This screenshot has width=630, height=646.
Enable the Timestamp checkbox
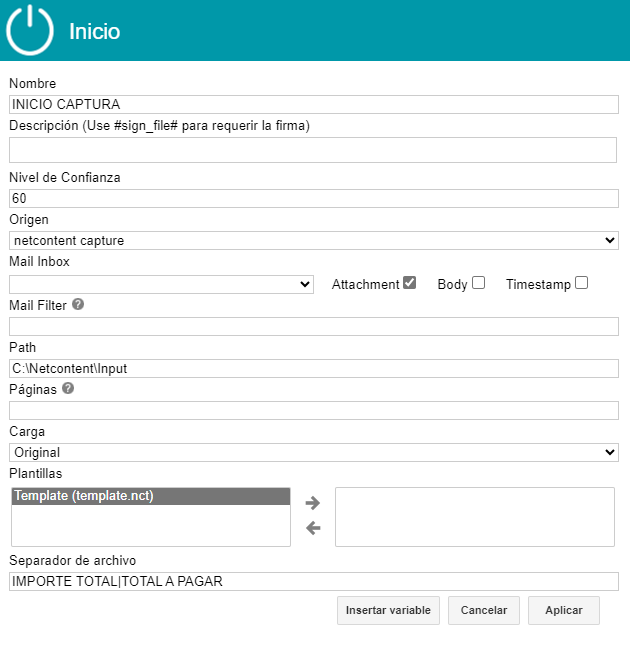tap(581, 283)
